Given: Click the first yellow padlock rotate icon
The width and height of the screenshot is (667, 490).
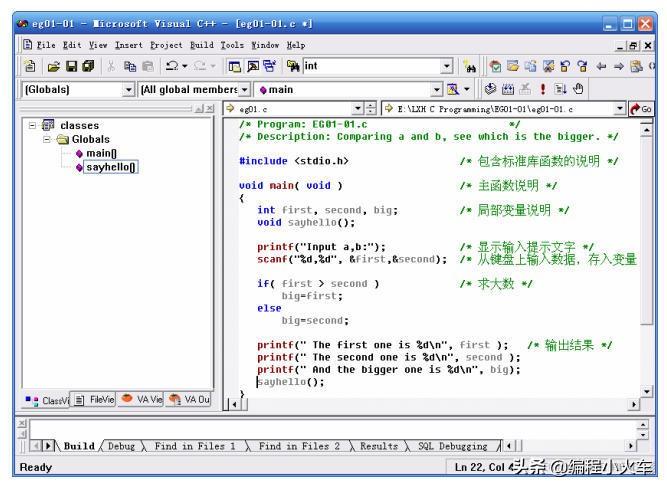Looking at the screenshot, I should click(565, 66).
